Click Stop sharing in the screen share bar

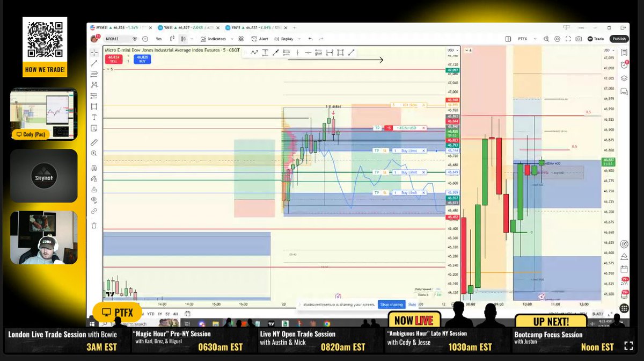pos(391,304)
